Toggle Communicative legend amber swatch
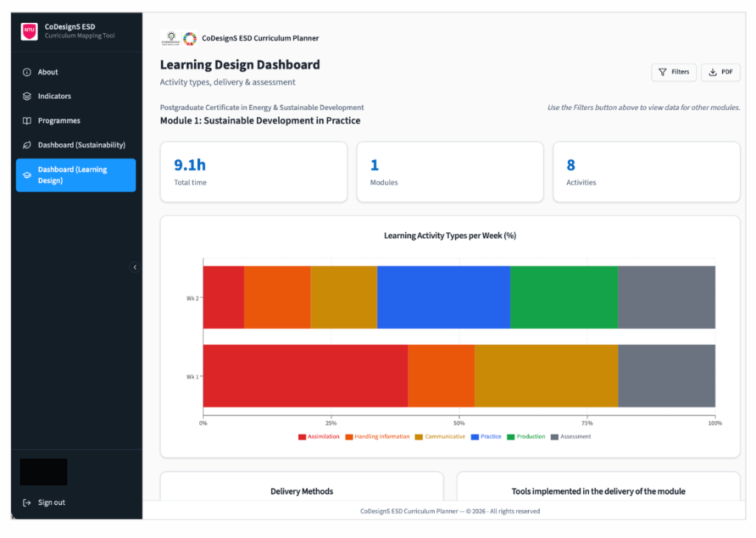 point(419,437)
